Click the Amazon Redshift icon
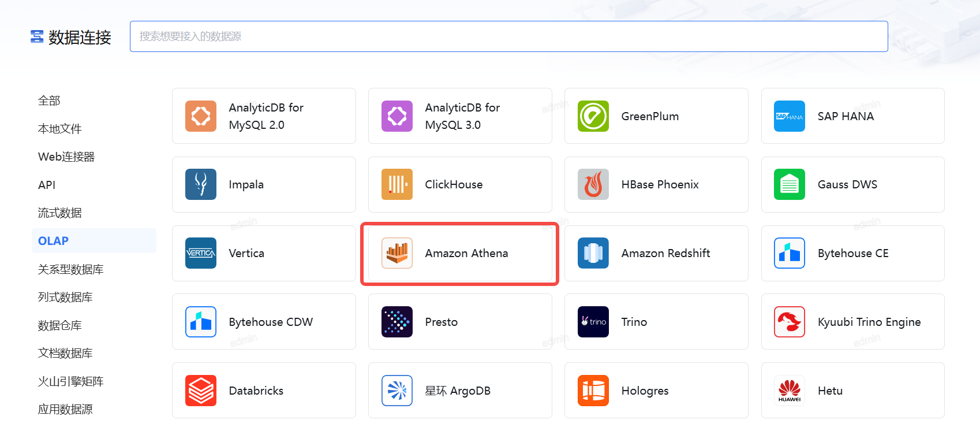 click(593, 253)
